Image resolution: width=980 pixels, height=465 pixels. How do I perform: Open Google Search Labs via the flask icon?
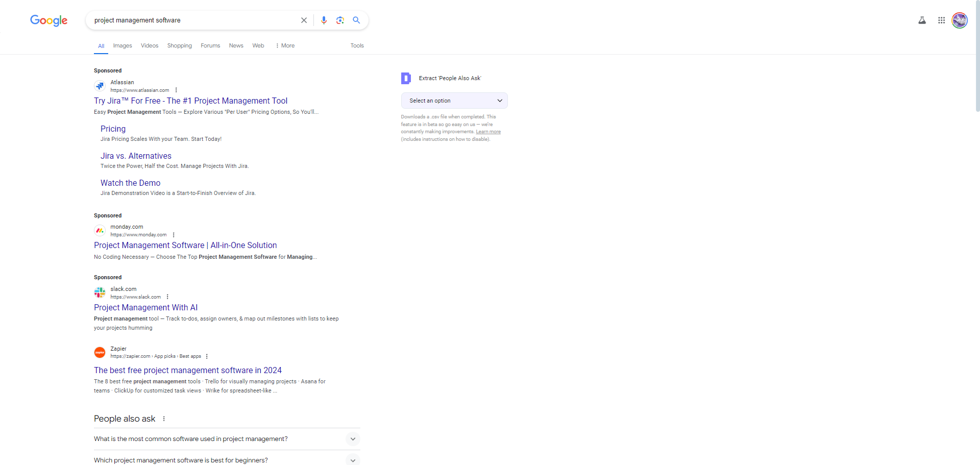point(922,20)
